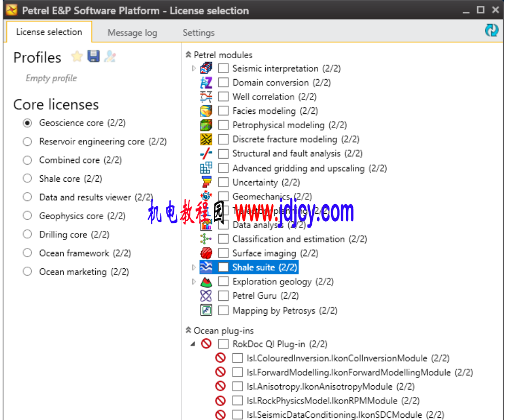Click the Domain conversion module icon

coord(206,82)
